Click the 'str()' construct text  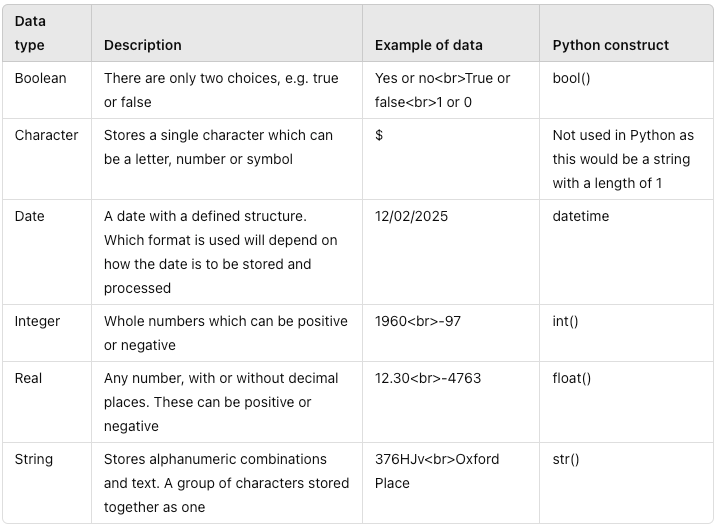coord(566,459)
